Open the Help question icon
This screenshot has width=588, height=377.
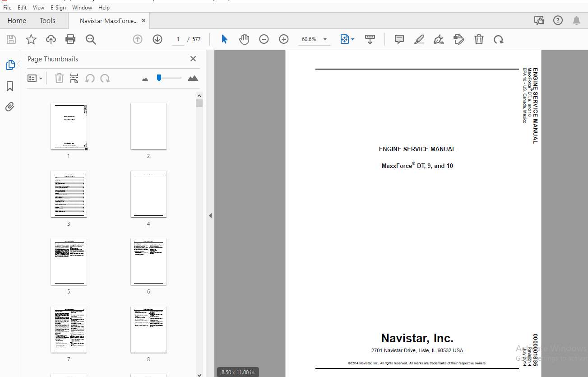pyautogui.click(x=558, y=20)
